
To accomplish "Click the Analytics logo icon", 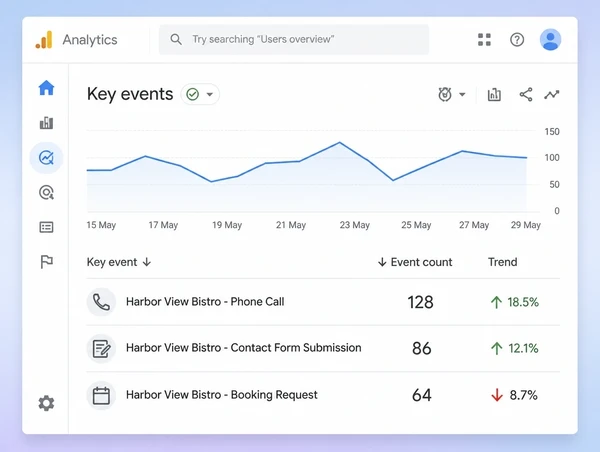I will point(44,40).
